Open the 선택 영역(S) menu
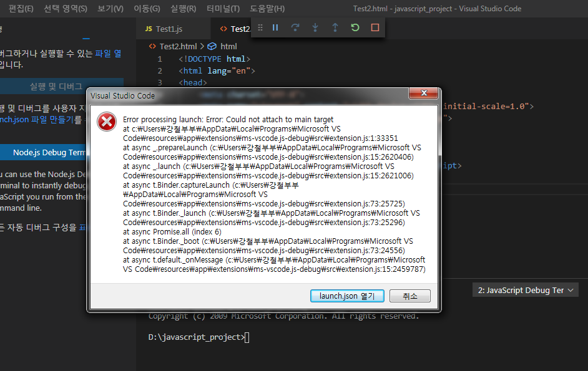 pos(66,8)
